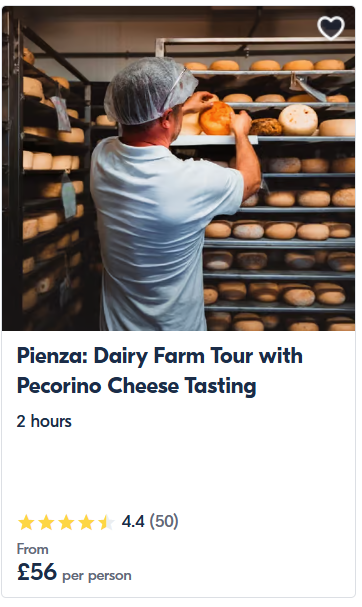The image size is (362, 607).
Task: Click the '2 hours' duration text
Action: click(x=44, y=421)
